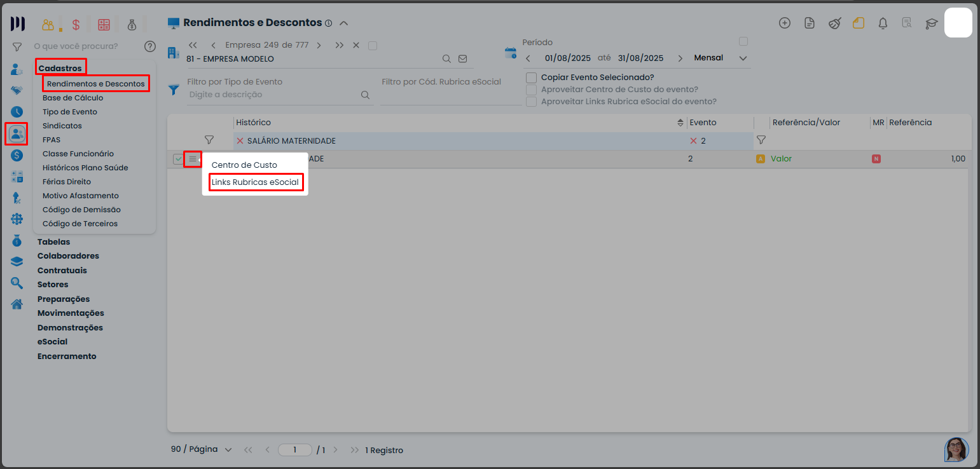Choose Links Rubricas eSocial from popup menu
This screenshot has height=469, width=980.
click(255, 182)
